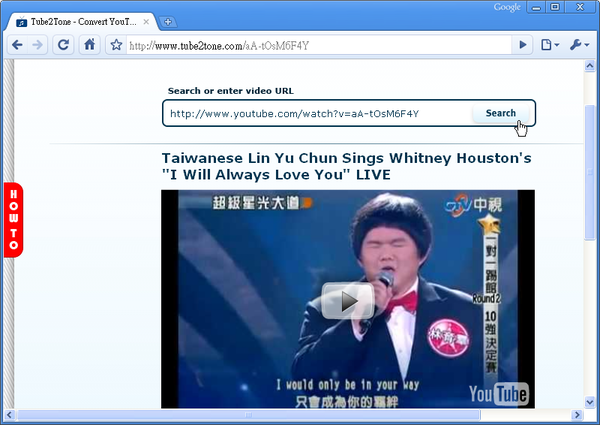Click the vertical scrollbar thumb

(590, 172)
